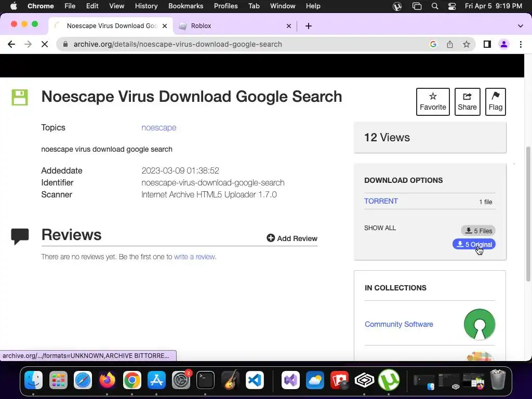Stop loading the page
The height and width of the screenshot is (399, 532).
pyautogui.click(x=45, y=44)
